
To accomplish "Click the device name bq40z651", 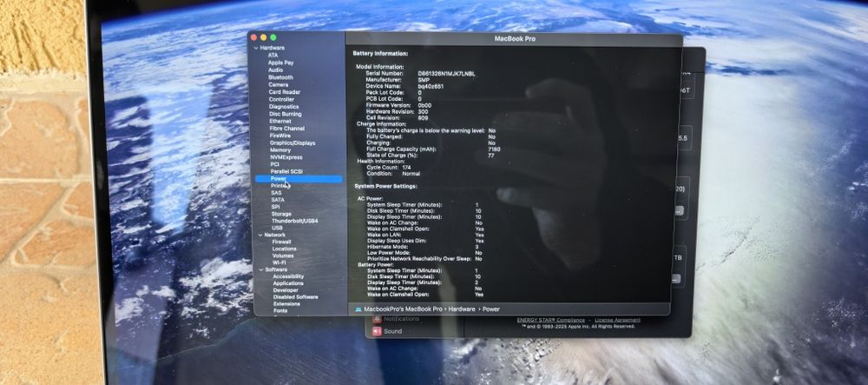I will tap(431, 86).
